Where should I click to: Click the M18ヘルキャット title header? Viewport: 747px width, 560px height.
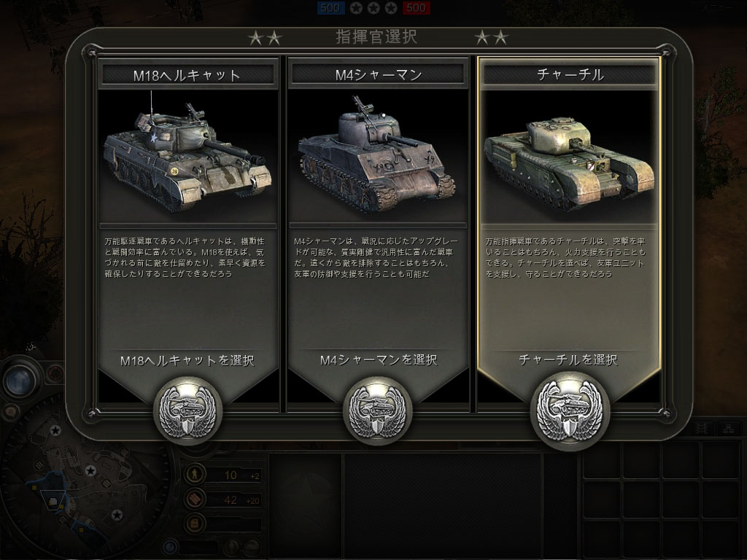pyautogui.click(x=187, y=75)
